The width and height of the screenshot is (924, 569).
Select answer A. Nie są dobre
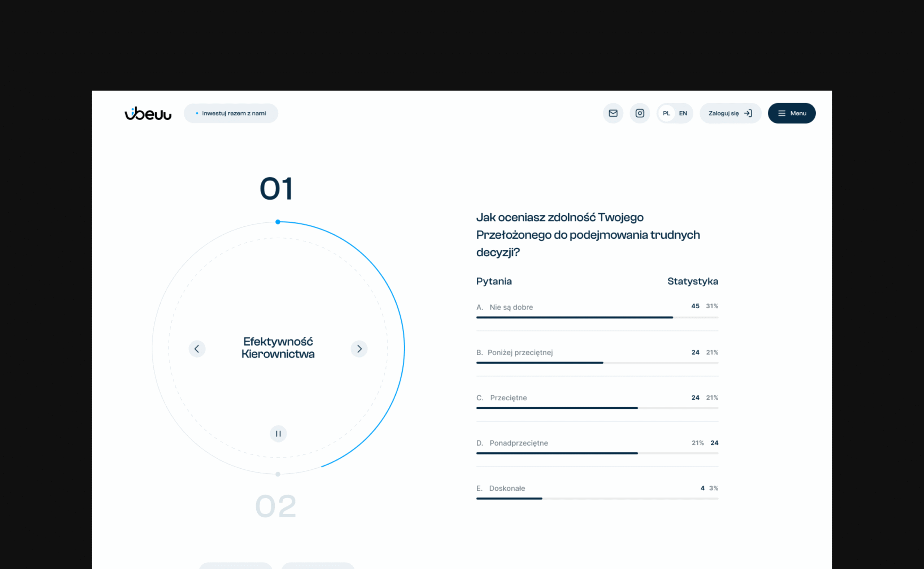(x=511, y=307)
